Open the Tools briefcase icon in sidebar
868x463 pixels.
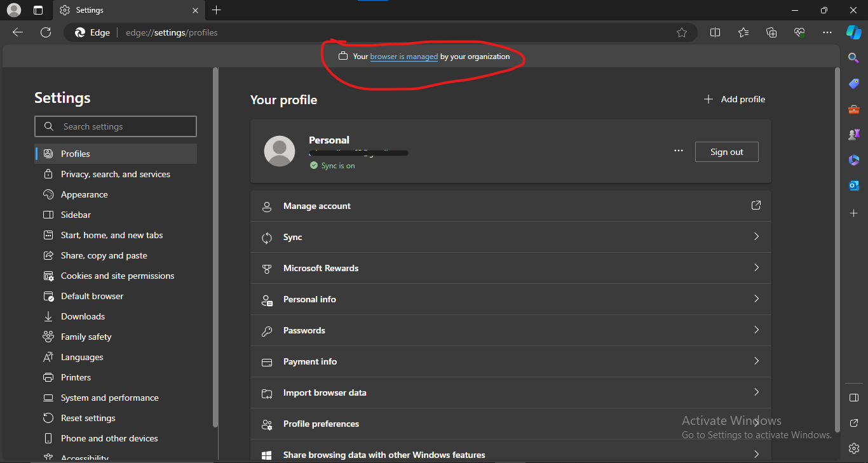coord(854,109)
